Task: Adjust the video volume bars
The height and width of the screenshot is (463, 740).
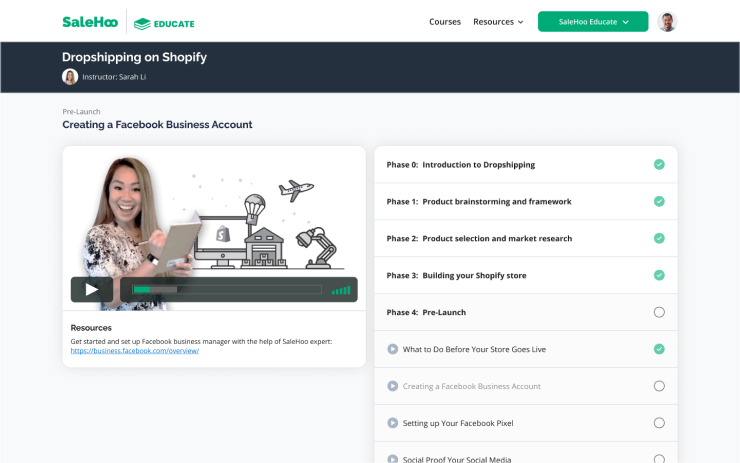Action: 341,290
